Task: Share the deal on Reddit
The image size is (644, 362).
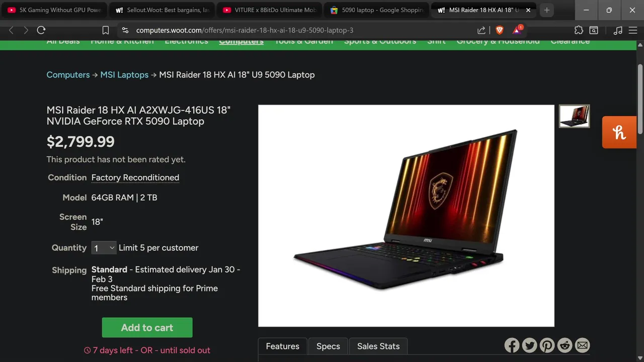Action: coord(565,345)
